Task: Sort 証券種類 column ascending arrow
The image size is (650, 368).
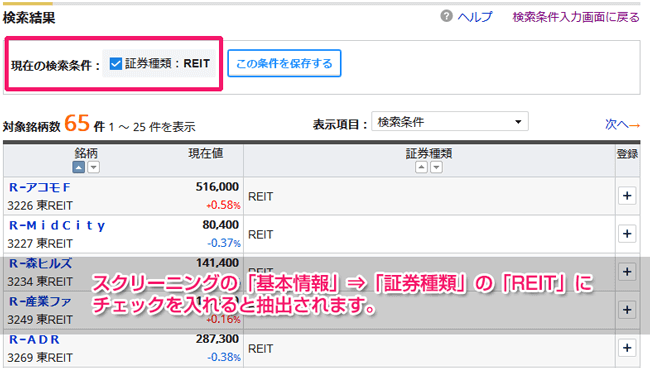Action: [x=421, y=167]
